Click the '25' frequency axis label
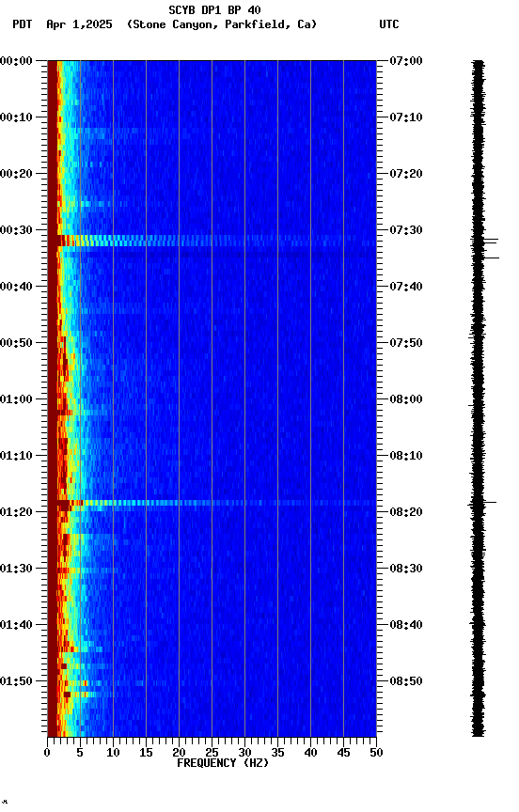 coord(212,753)
